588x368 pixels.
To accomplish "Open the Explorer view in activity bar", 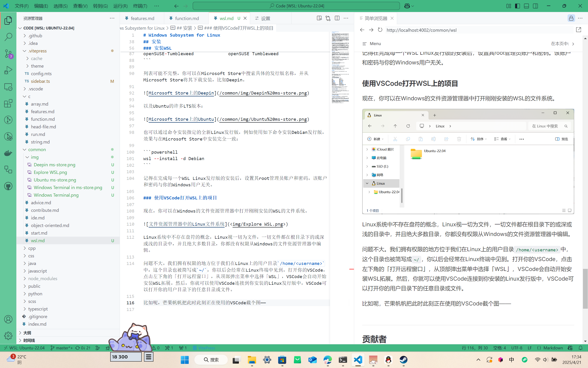I will [8, 20].
